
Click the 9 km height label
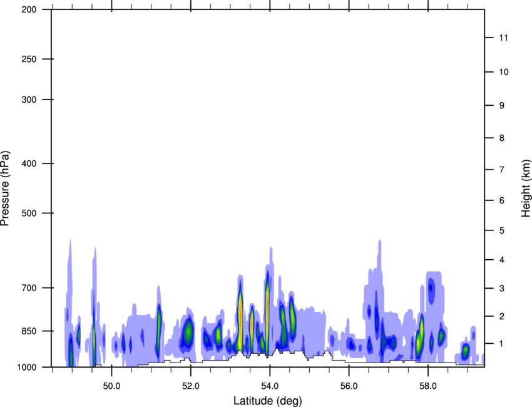click(502, 106)
